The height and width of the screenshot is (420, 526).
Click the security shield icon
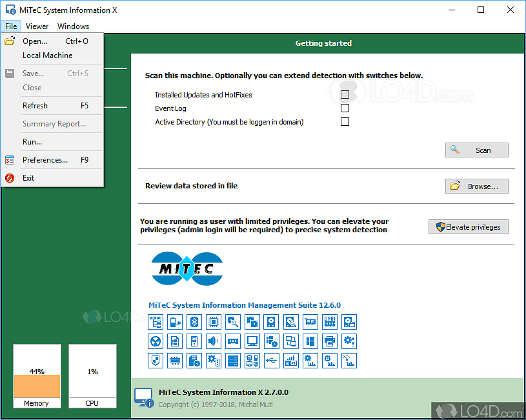154,361
